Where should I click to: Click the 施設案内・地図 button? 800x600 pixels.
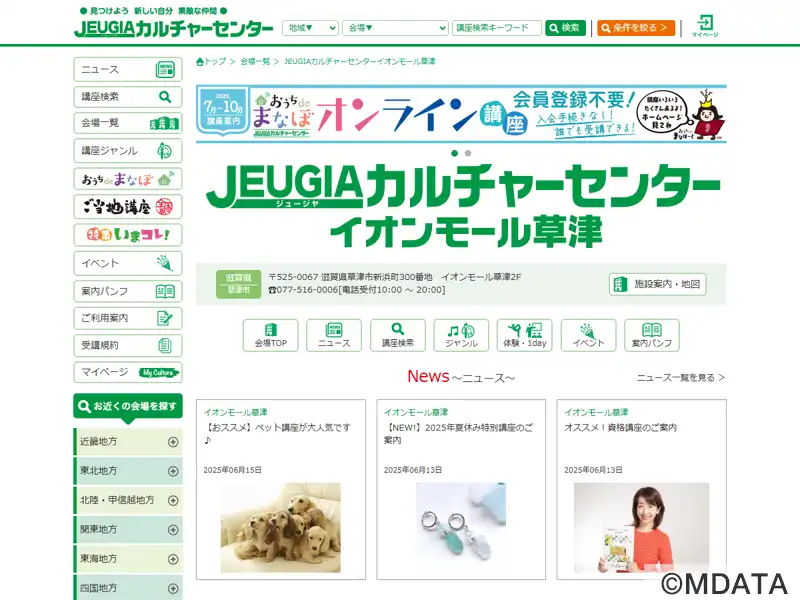pos(658,284)
